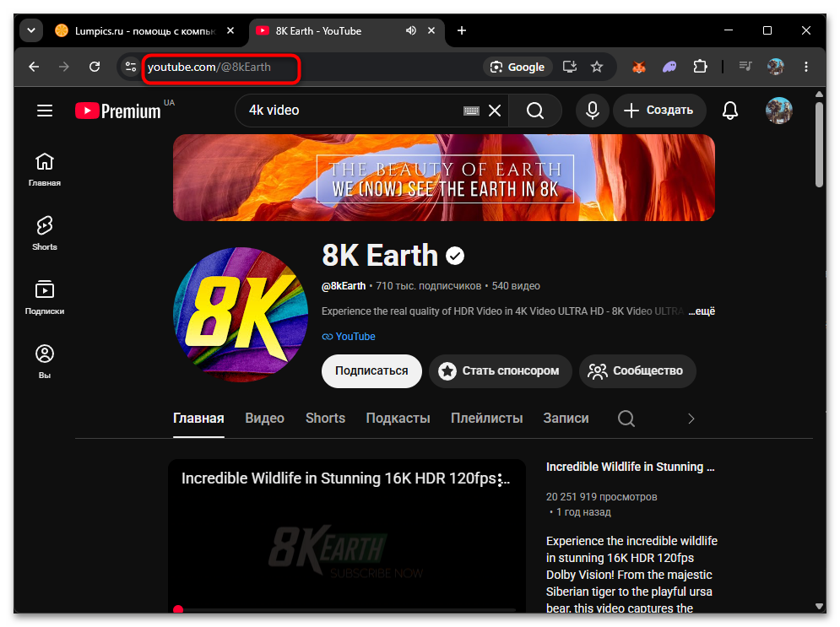Start voice search with the microphone

pos(593,111)
